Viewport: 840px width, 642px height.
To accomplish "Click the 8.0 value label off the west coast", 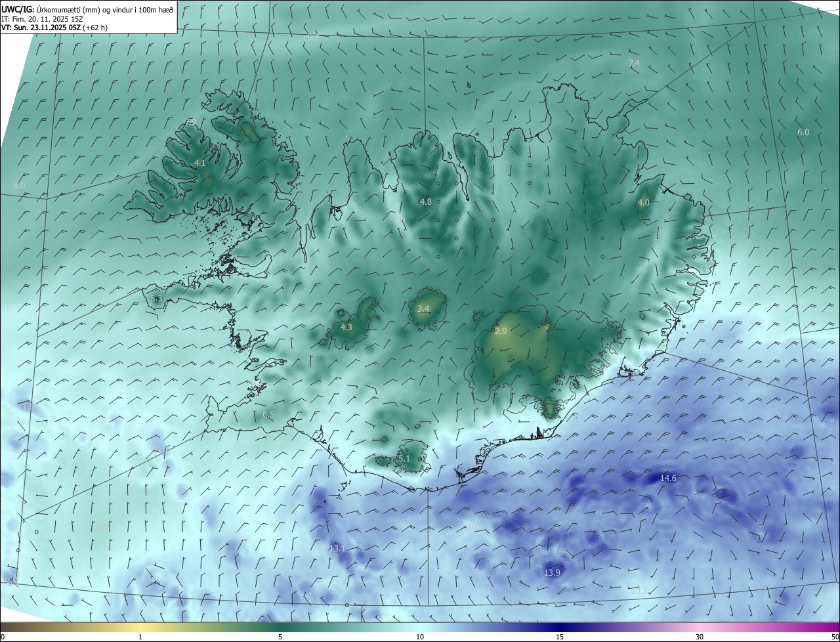I will [19, 186].
